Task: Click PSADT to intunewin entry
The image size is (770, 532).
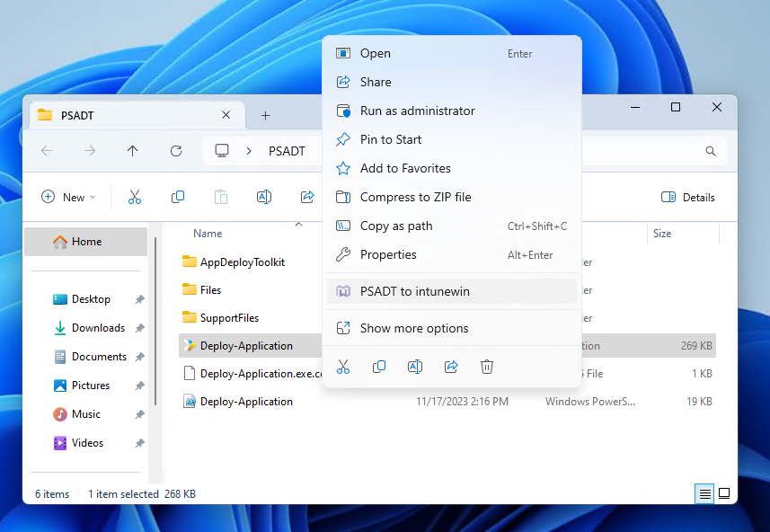Action: click(452, 291)
